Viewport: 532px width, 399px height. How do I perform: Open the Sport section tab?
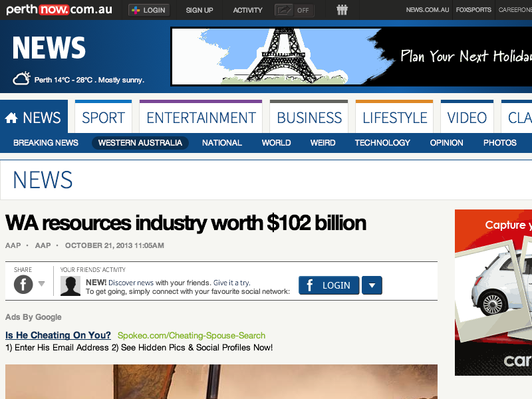coord(103,118)
